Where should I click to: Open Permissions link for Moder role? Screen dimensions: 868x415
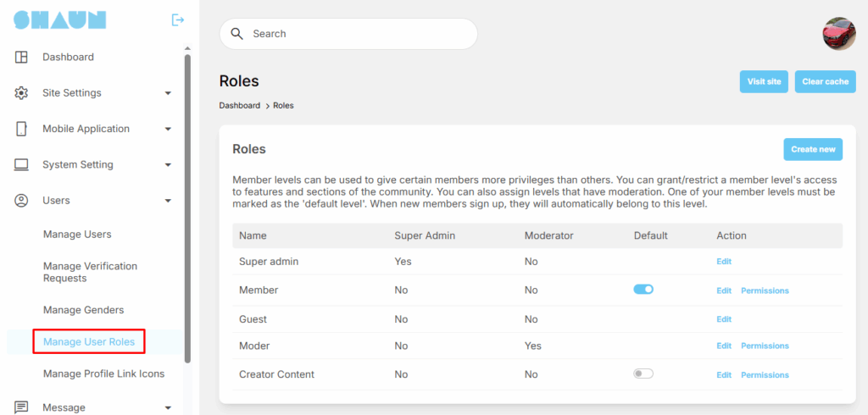(765, 346)
